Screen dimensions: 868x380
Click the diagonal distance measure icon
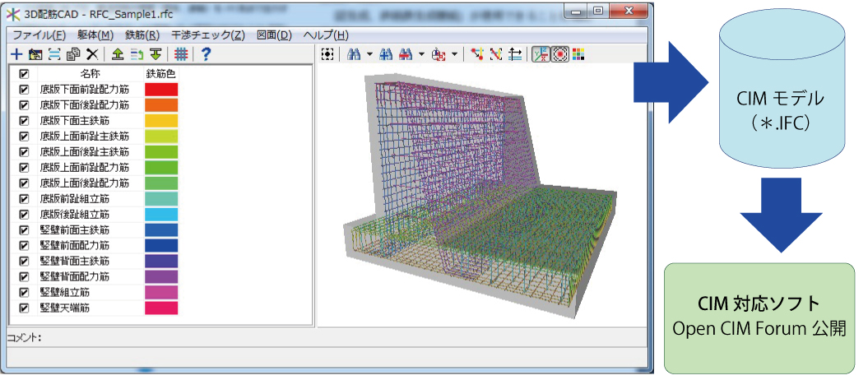click(496, 54)
